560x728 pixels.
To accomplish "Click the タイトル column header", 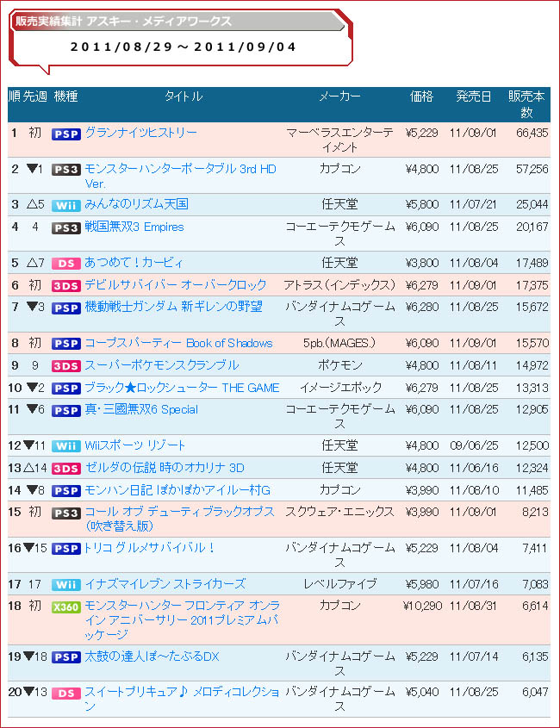I will tap(184, 96).
